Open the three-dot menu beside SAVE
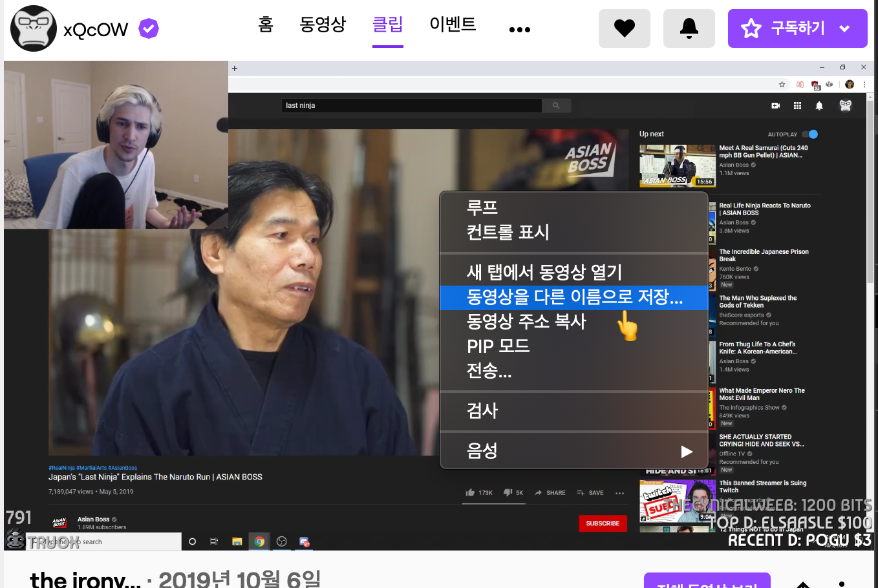This screenshot has width=878, height=588. [x=620, y=493]
